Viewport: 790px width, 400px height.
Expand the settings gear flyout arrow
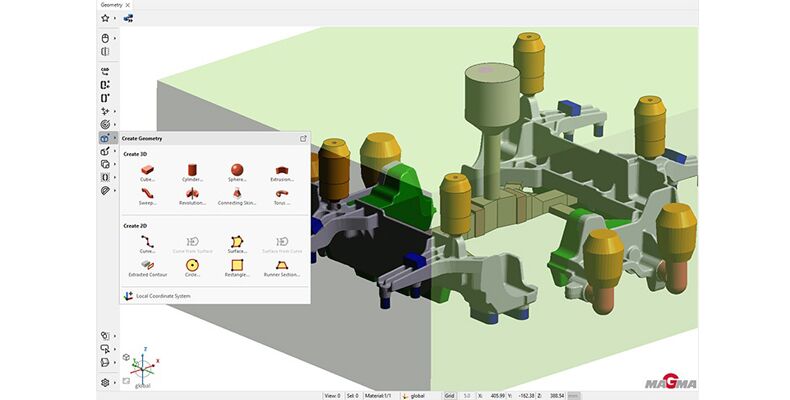click(116, 383)
